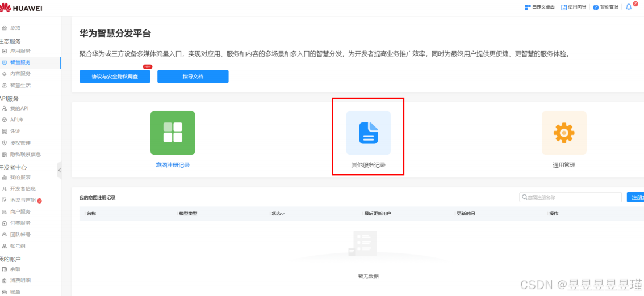
Task: Click the 协议与声明 red badge
Action: tap(40, 201)
